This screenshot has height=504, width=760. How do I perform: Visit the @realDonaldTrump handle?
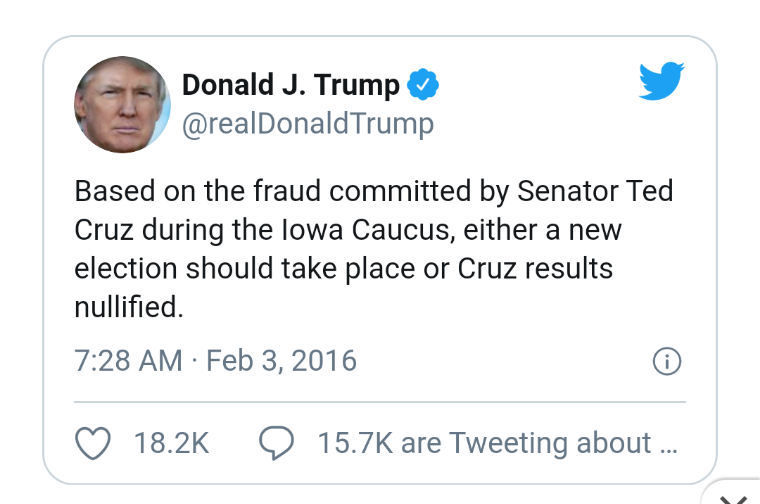[x=307, y=124]
